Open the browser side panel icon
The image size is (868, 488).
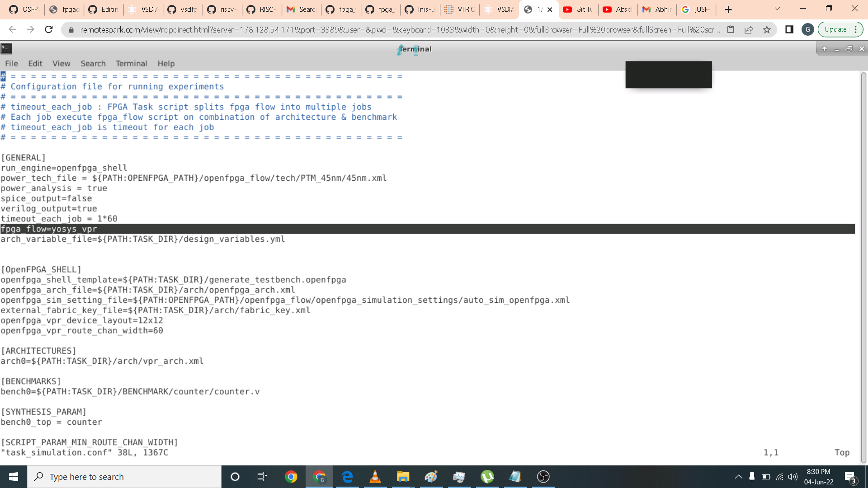[x=789, y=29]
